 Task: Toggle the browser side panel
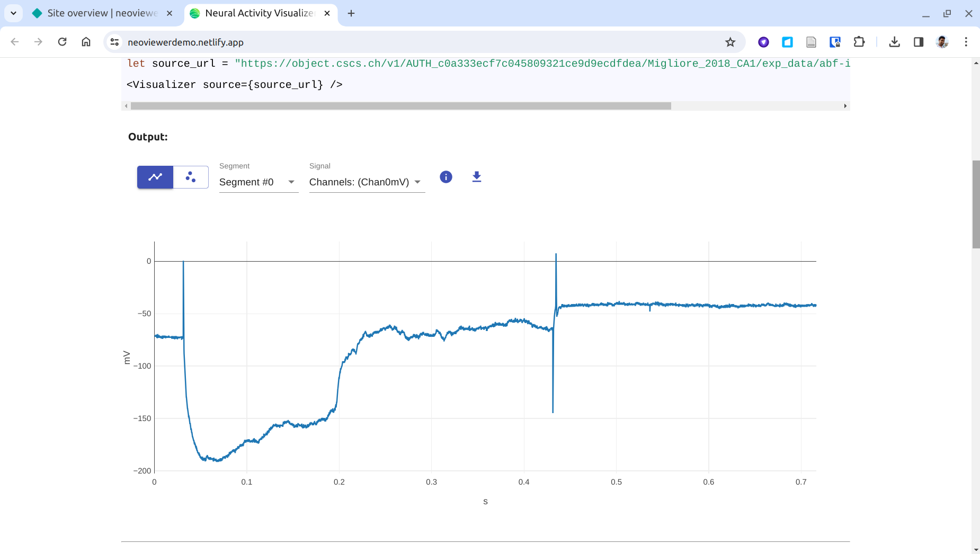pos(919,42)
